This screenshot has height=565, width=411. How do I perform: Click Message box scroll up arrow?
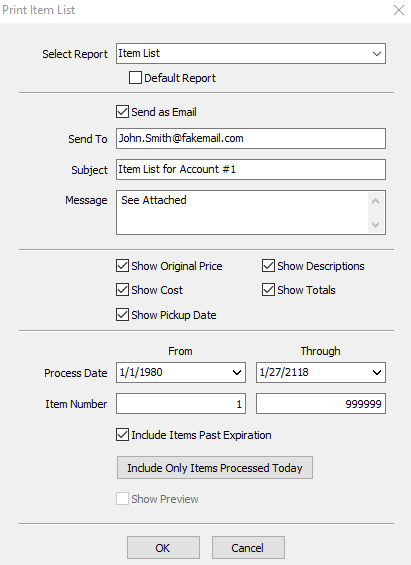(375, 201)
